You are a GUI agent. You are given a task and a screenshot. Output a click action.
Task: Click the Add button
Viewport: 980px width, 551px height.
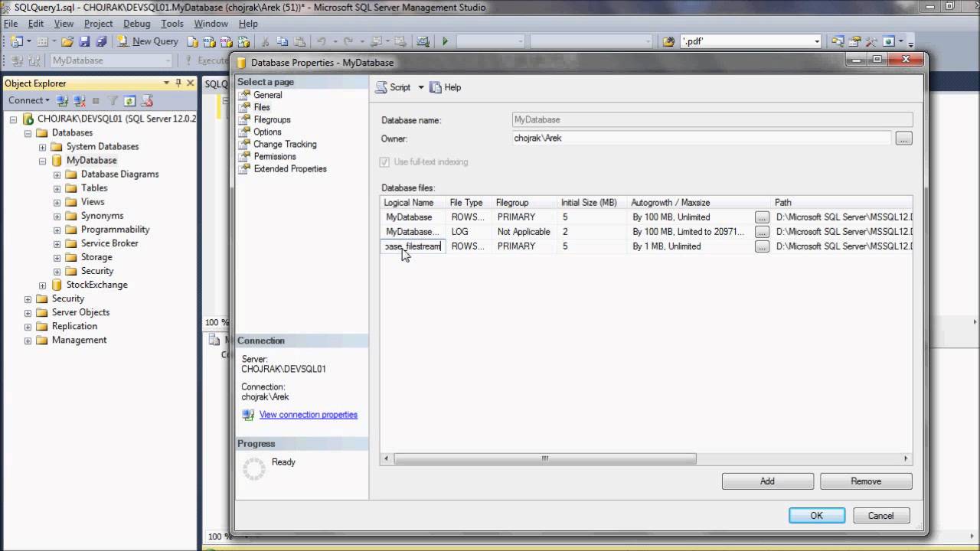click(767, 481)
